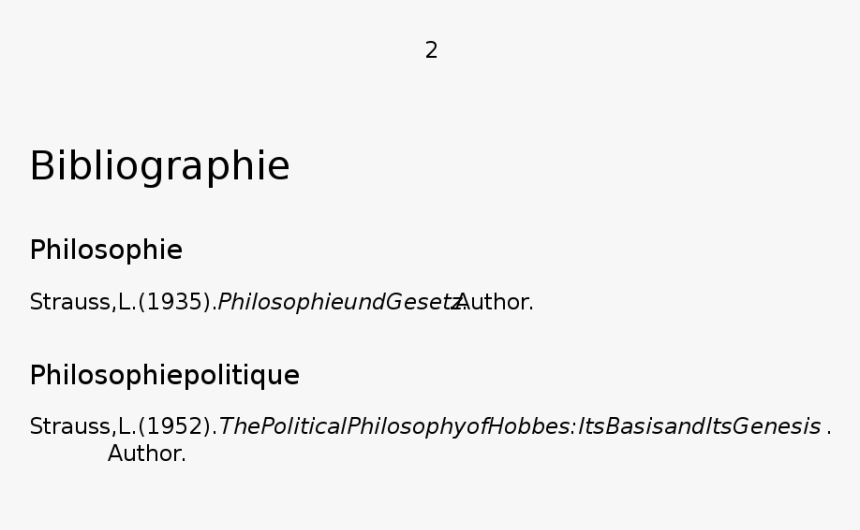Click the word "Genesis" in italic title
The image size is (860, 530).
coord(776,427)
